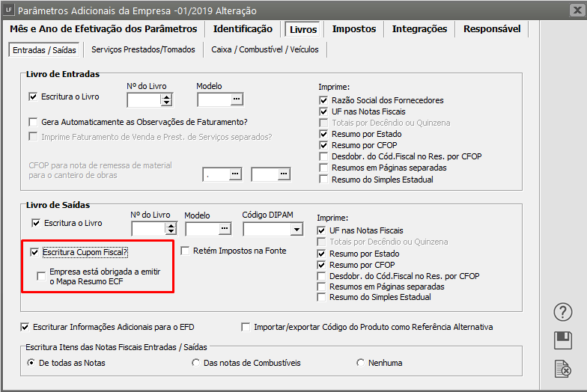Click second CFOP remessa de material field
The width and height of the screenshot is (587, 392).
click(265, 174)
